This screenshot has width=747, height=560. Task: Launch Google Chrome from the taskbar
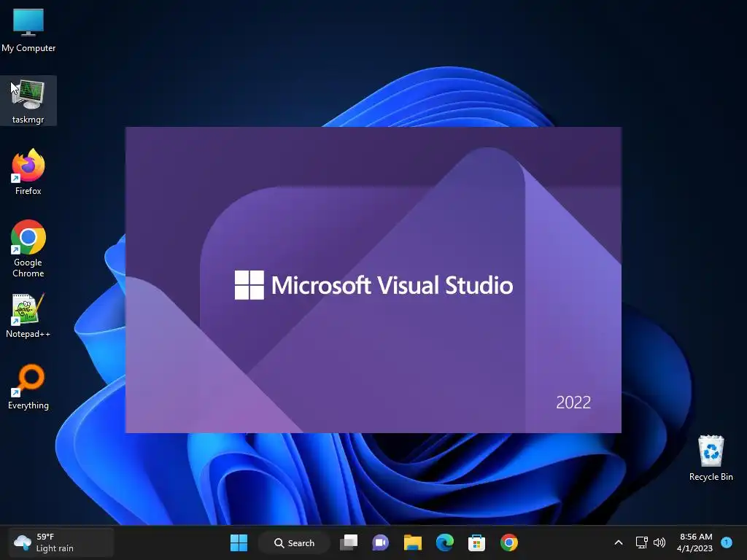pyautogui.click(x=508, y=542)
